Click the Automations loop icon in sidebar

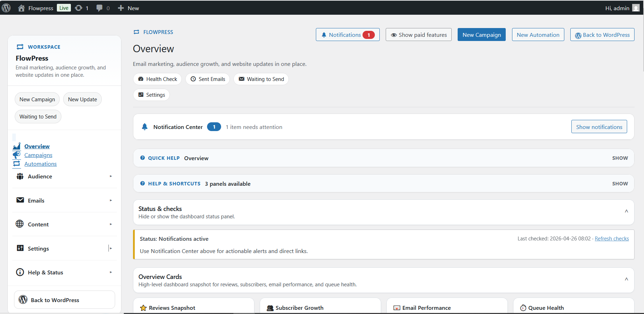[x=16, y=164]
